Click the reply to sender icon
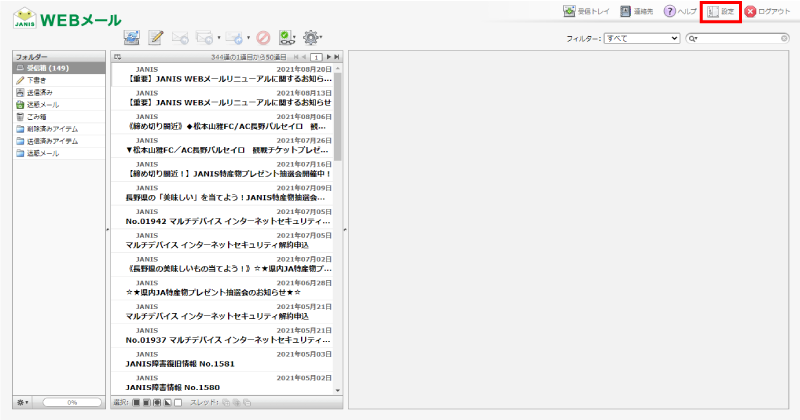Screen dimensions: 800x420 [181, 37]
